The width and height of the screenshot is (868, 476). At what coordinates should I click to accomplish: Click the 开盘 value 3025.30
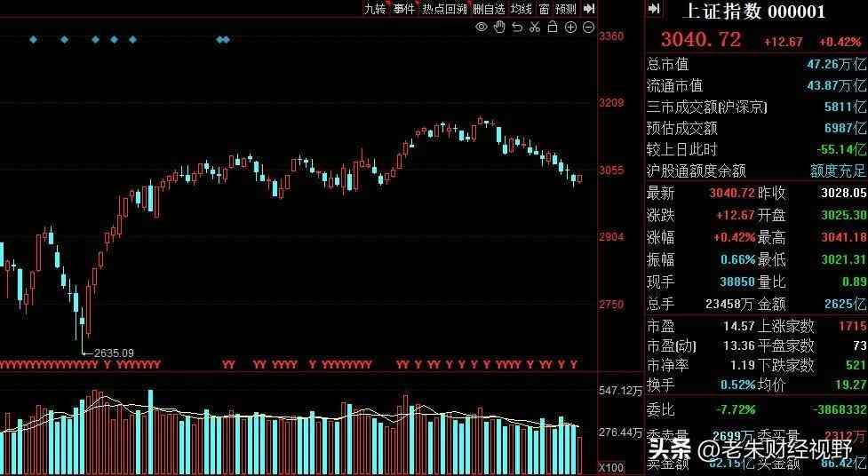844,215
